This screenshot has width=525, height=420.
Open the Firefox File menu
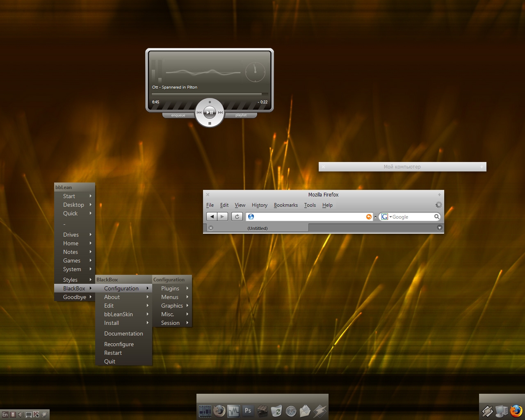tap(210, 205)
